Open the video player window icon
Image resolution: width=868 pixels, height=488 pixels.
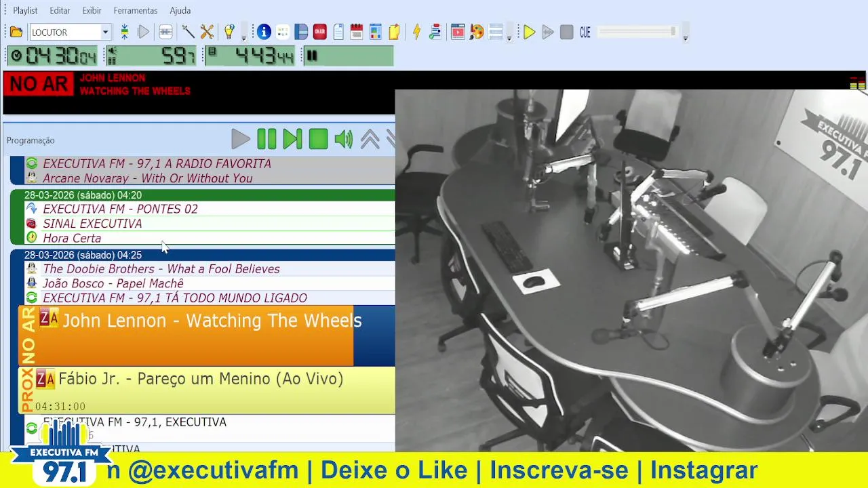click(458, 32)
